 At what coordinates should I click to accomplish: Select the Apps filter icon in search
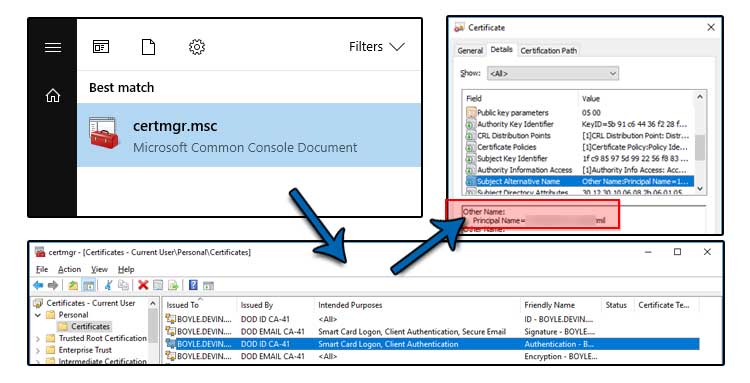pos(101,47)
